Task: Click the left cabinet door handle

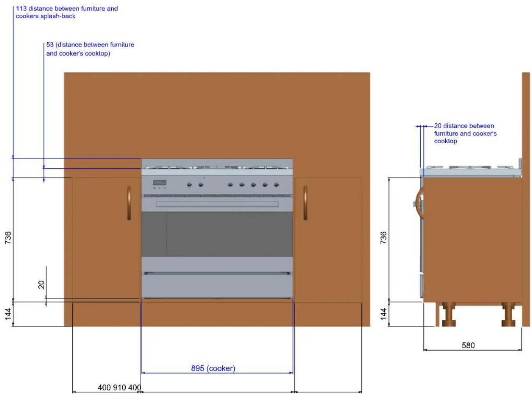Action: (129, 203)
